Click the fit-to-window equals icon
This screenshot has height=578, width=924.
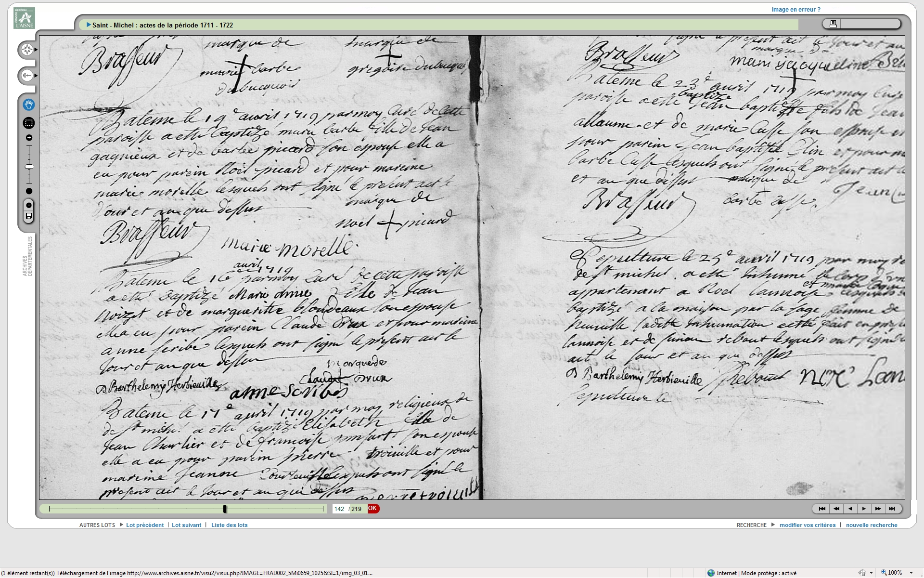[29, 206]
